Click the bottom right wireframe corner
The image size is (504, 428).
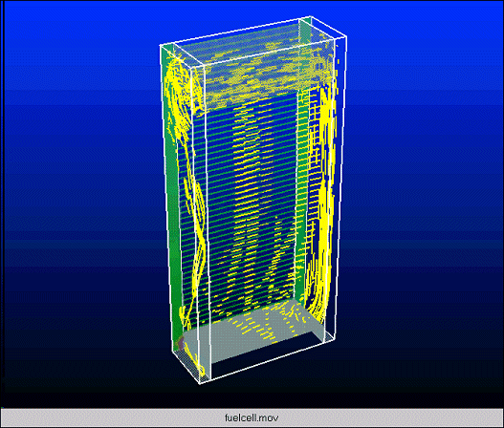click(x=336, y=339)
